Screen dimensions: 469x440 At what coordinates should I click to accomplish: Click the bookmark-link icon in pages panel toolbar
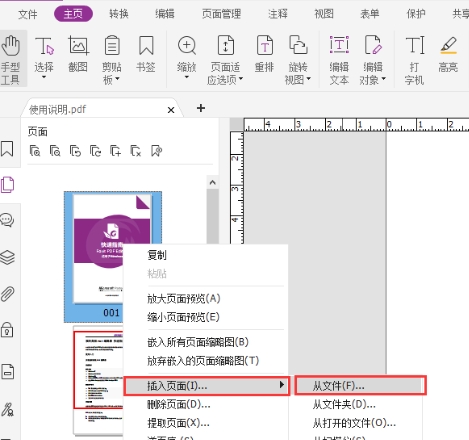pos(156,151)
